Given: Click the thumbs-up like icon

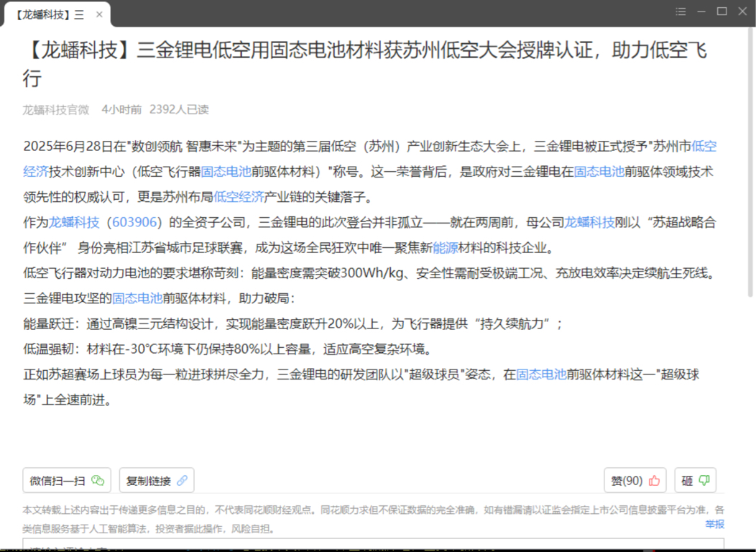Looking at the screenshot, I should [x=654, y=480].
